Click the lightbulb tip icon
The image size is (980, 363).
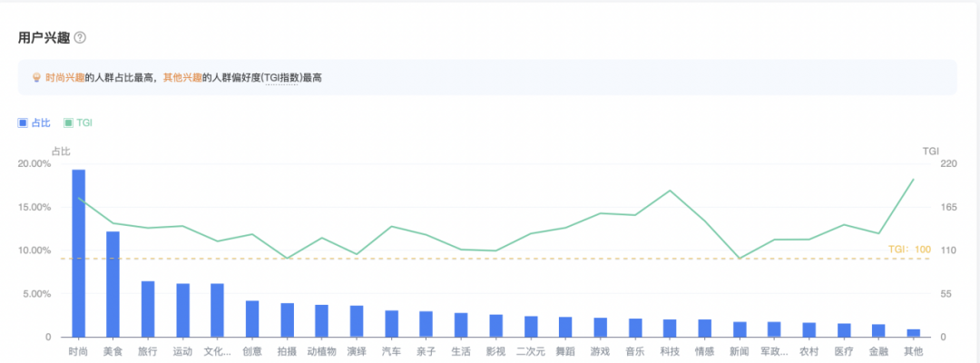36,78
